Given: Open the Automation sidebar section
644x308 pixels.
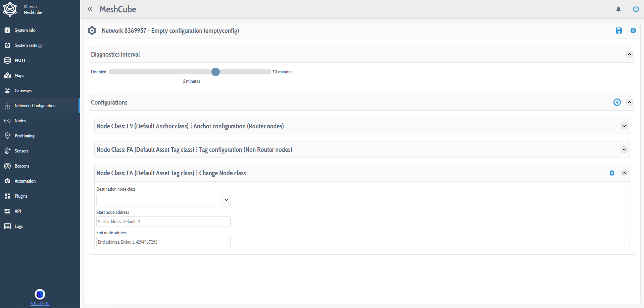Looking at the screenshot, I should click(x=25, y=181).
